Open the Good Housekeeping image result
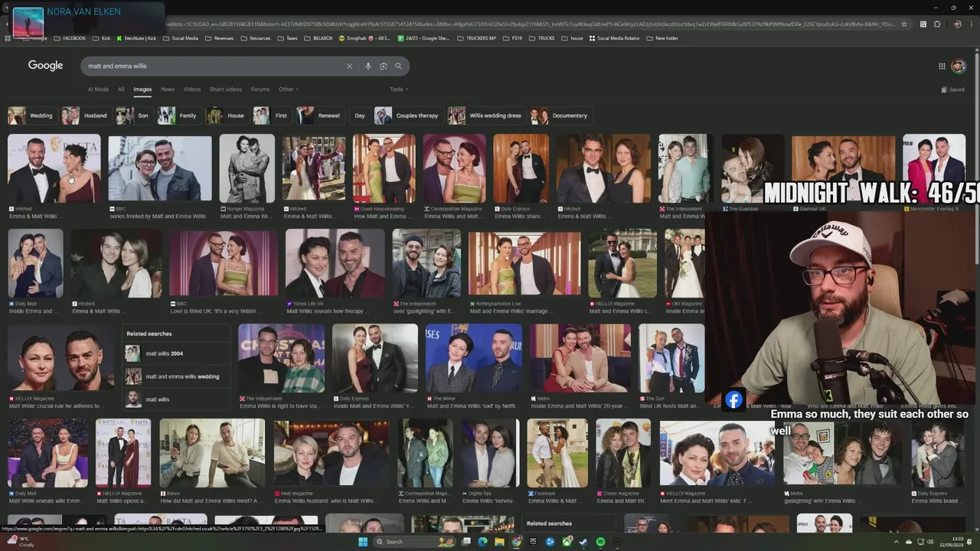 384,168
